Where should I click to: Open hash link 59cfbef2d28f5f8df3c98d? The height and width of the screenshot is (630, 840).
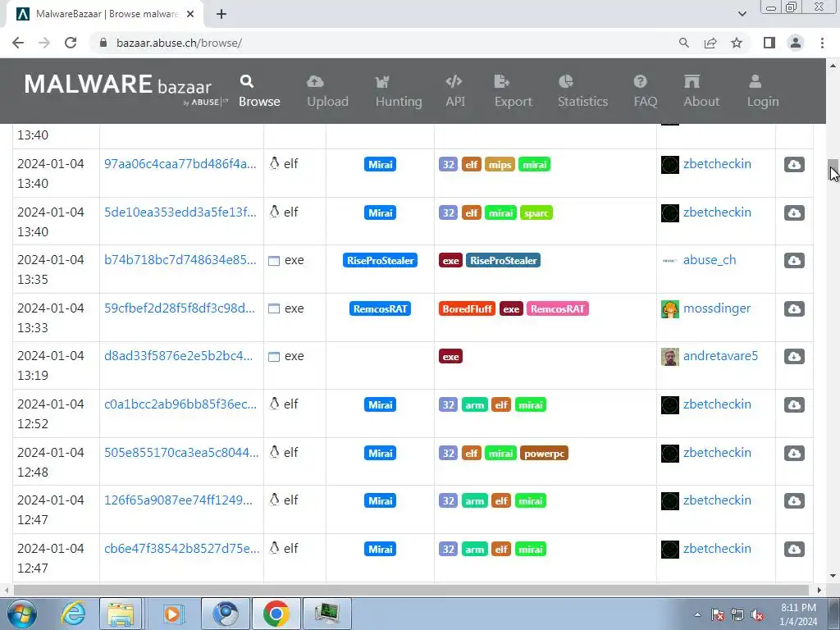point(180,308)
